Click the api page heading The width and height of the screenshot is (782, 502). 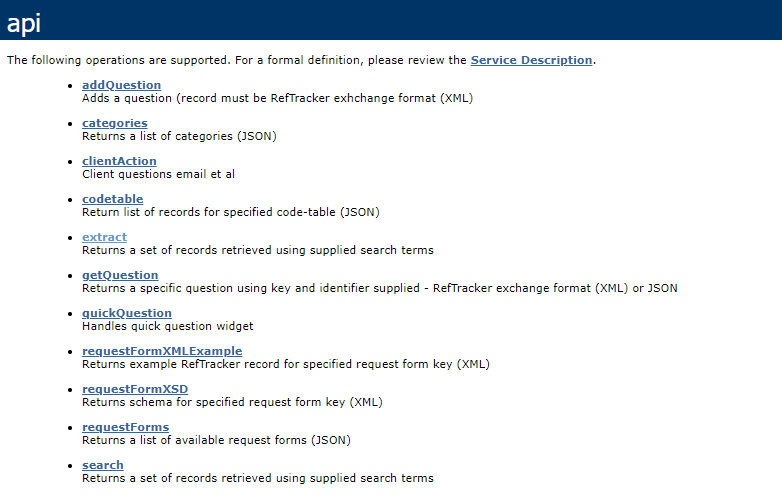click(x=23, y=23)
